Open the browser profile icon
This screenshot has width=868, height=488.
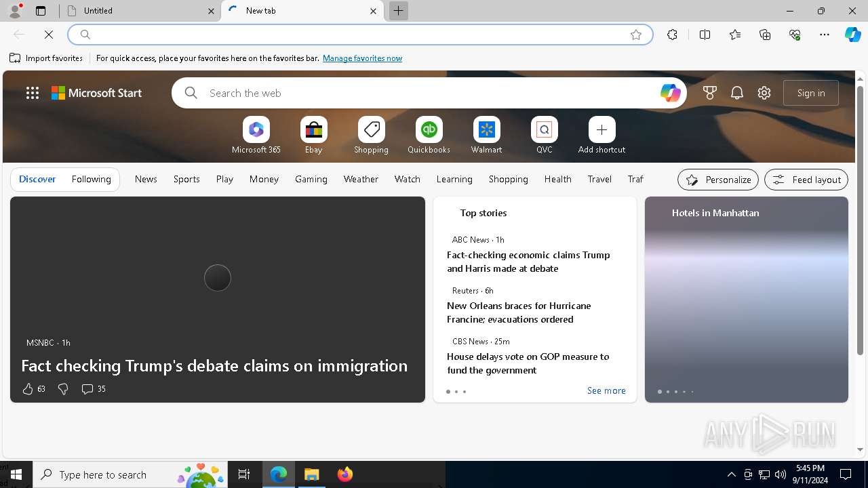click(15, 11)
